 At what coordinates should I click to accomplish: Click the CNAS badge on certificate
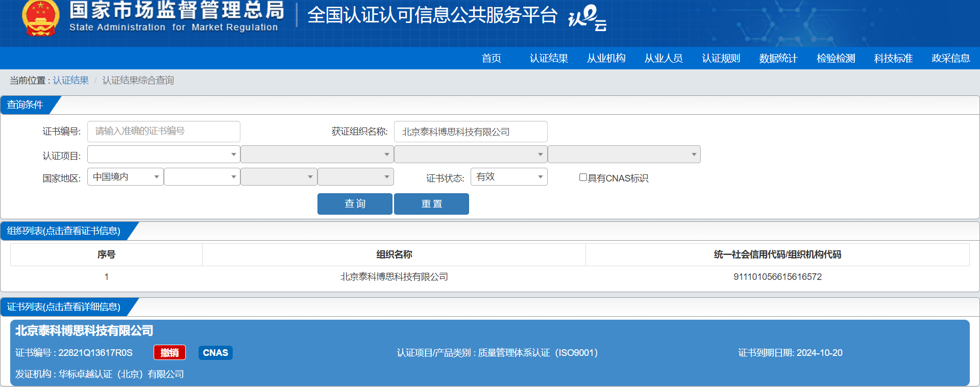(215, 352)
